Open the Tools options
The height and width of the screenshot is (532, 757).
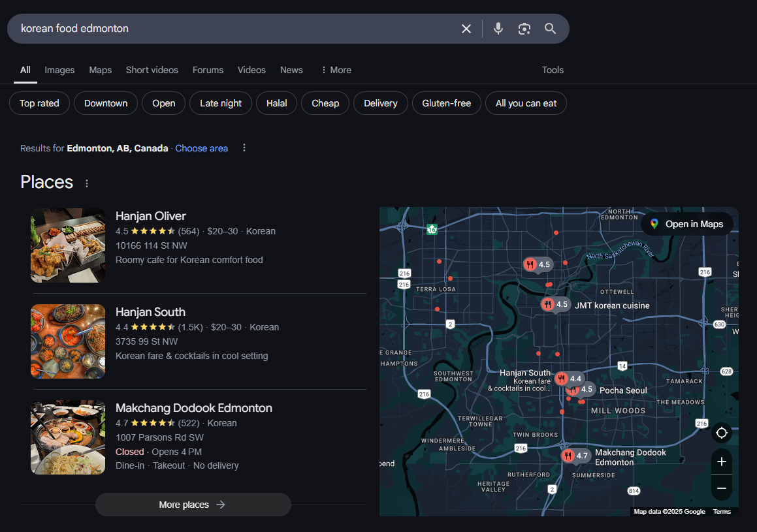[x=553, y=70]
